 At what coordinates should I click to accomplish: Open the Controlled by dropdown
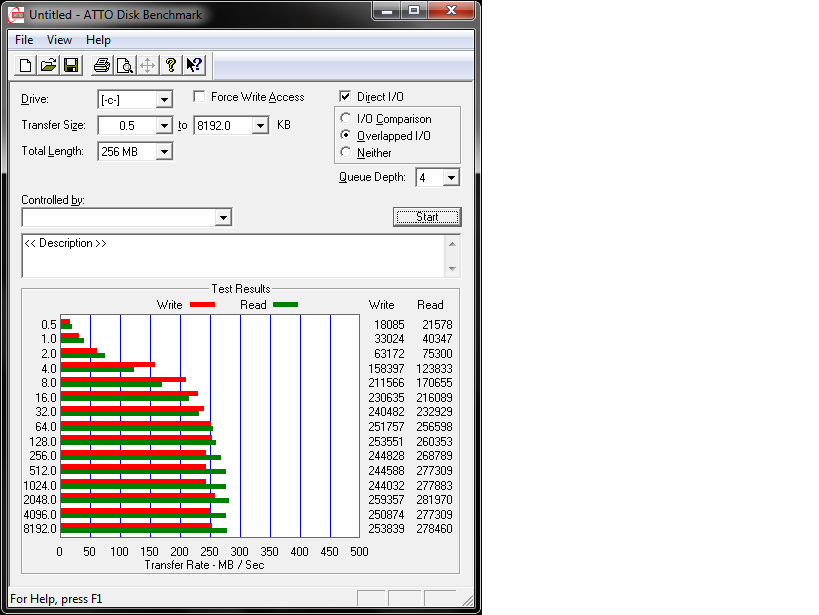point(223,217)
